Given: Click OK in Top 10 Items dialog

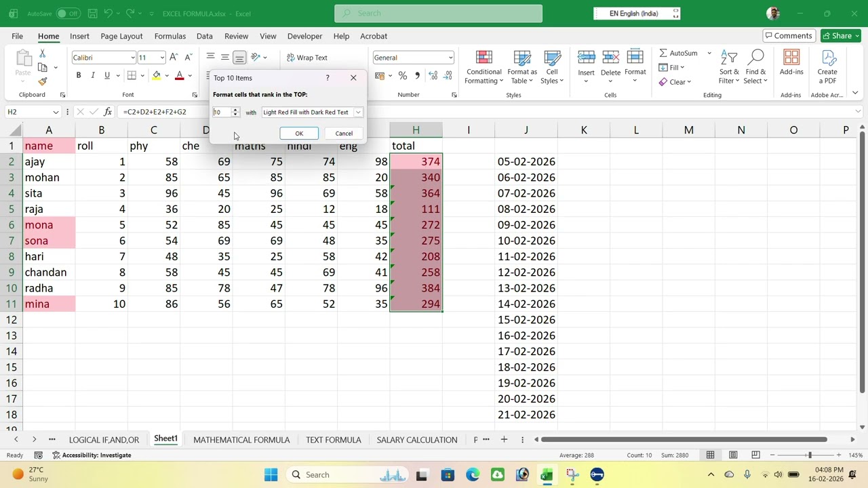Looking at the screenshot, I should point(299,134).
